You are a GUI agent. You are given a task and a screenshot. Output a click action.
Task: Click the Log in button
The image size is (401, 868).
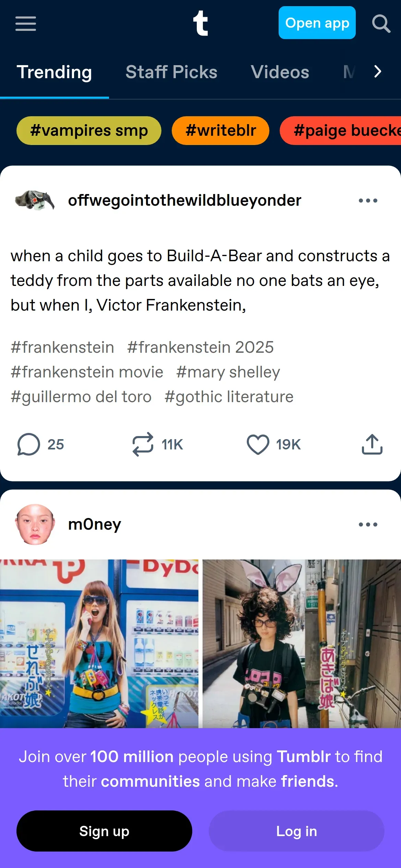[296, 831]
